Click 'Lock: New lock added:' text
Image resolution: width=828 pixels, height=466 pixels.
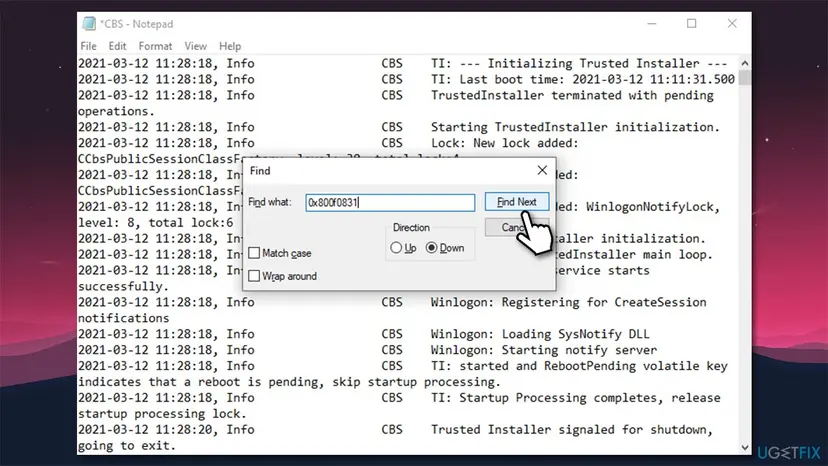click(504, 143)
